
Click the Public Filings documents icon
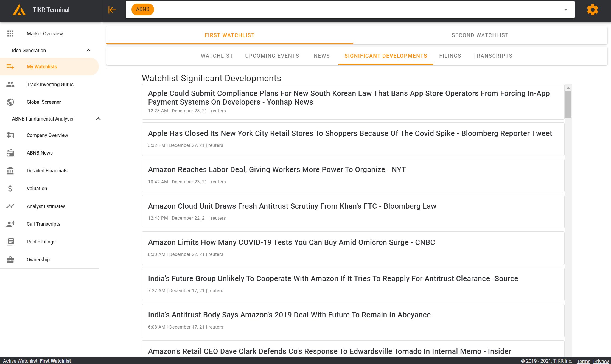(x=10, y=242)
